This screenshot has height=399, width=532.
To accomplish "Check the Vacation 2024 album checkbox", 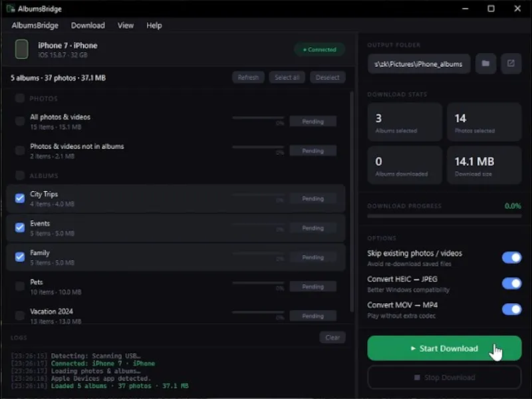I will point(20,315).
